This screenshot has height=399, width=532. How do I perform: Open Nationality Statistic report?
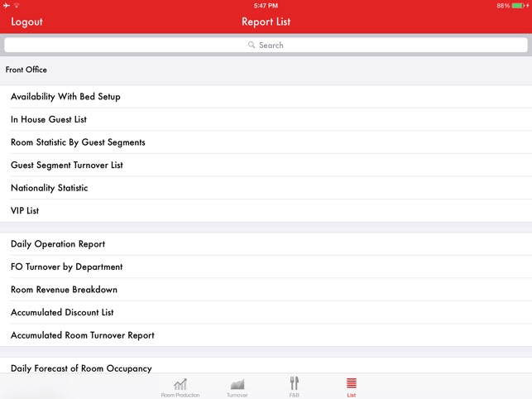point(266,187)
